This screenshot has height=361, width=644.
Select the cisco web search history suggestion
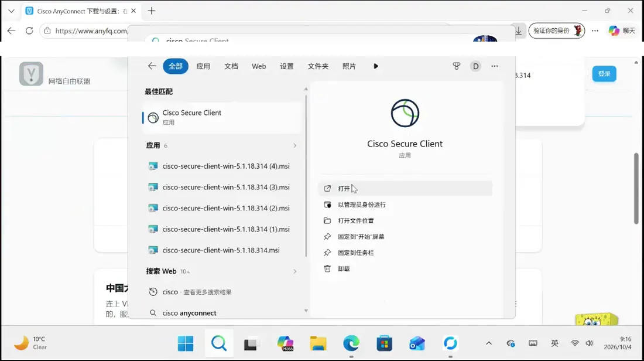222,292
